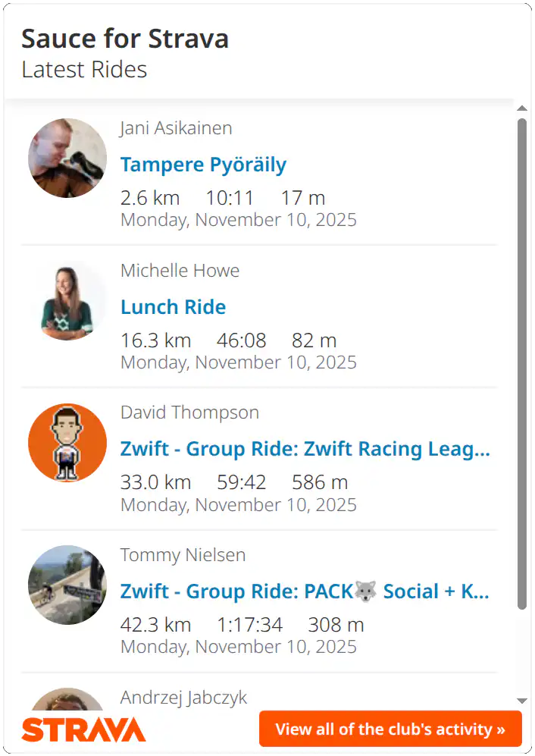Image resolution: width=535 pixels, height=756 pixels.
Task: Click the Andrzej Jabczyk athlete name
Action: (x=183, y=698)
